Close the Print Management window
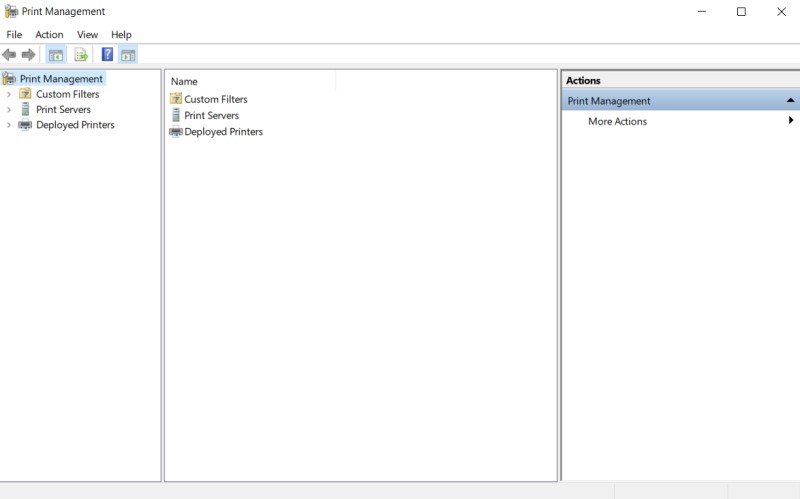 tap(781, 11)
